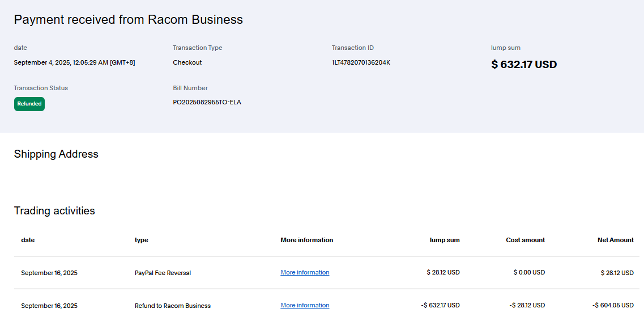
Task: Select the bill number PO2025082955TO-ELA
Action: [x=207, y=102]
